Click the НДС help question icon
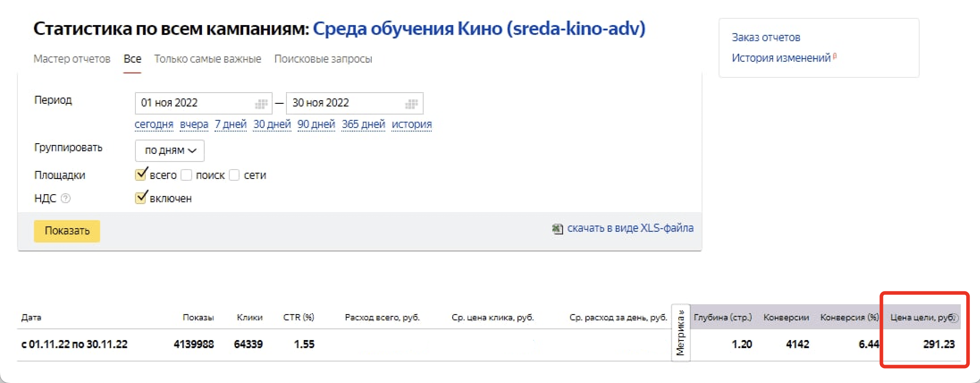 click(x=66, y=198)
